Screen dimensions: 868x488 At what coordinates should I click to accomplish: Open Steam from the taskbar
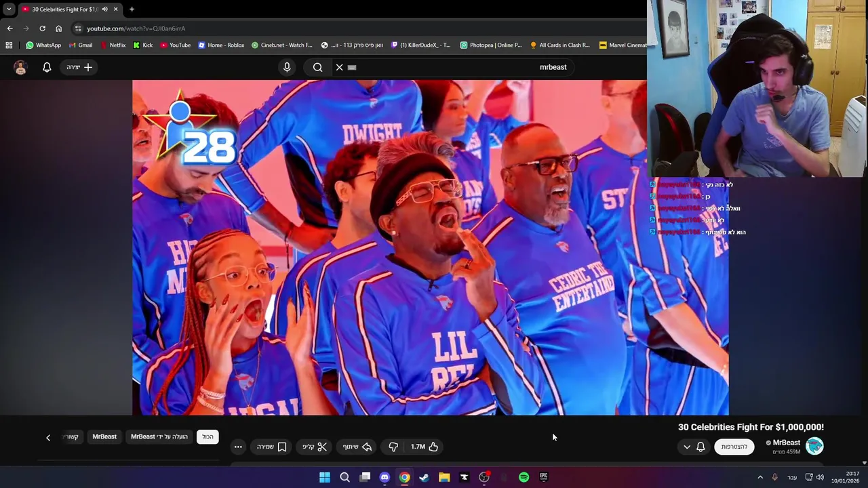pos(424,477)
